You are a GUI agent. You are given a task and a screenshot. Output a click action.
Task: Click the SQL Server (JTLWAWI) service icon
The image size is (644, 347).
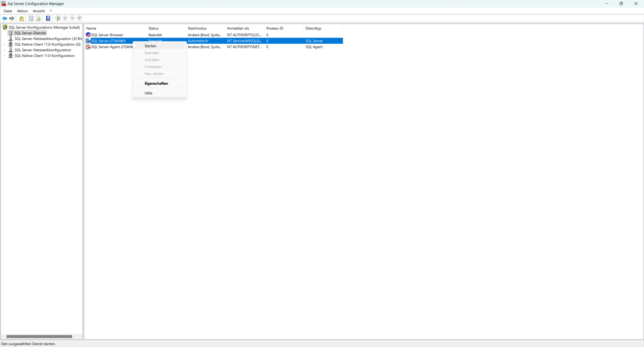pos(88,41)
